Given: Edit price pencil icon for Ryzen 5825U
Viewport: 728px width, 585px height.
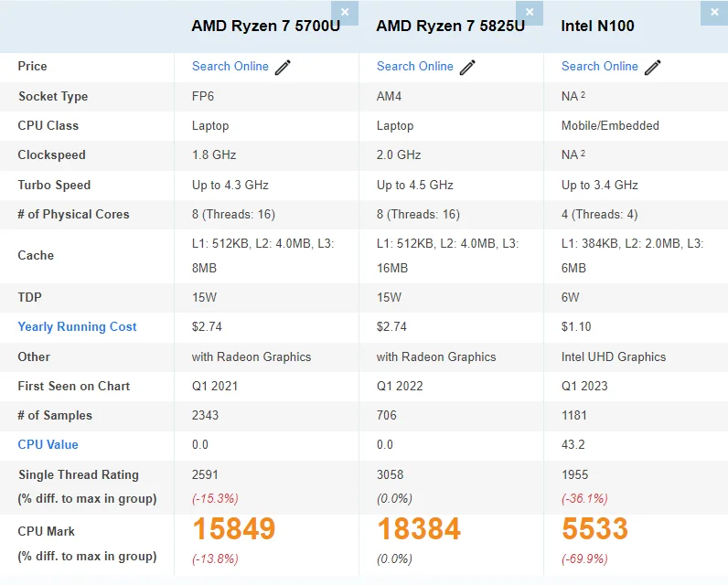Looking at the screenshot, I should click(x=467, y=67).
